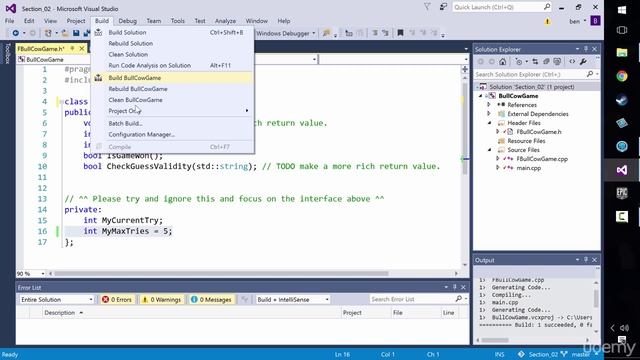Click the Windows Start icon on the taskbar
Screen dimensions: 640x360
tap(622, 10)
